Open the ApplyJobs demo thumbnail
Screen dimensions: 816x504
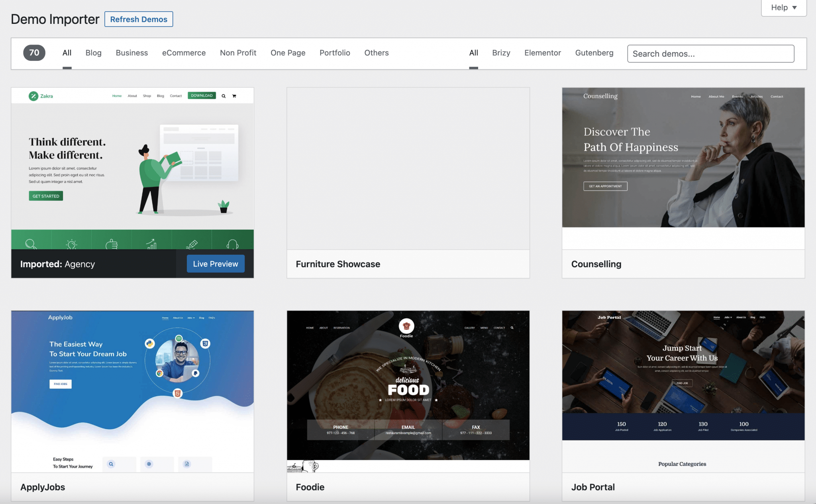coord(132,391)
